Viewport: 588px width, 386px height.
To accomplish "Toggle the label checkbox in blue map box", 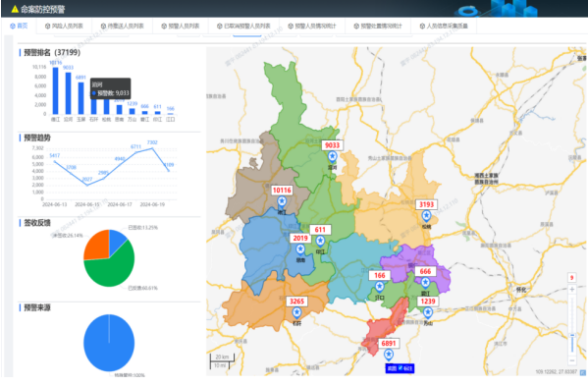I will (x=401, y=368).
